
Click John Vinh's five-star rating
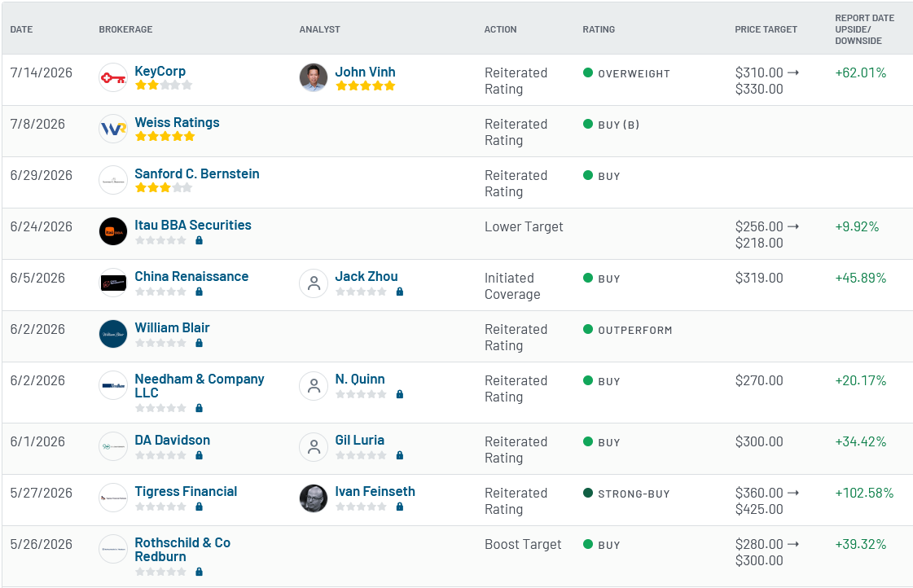tap(365, 86)
